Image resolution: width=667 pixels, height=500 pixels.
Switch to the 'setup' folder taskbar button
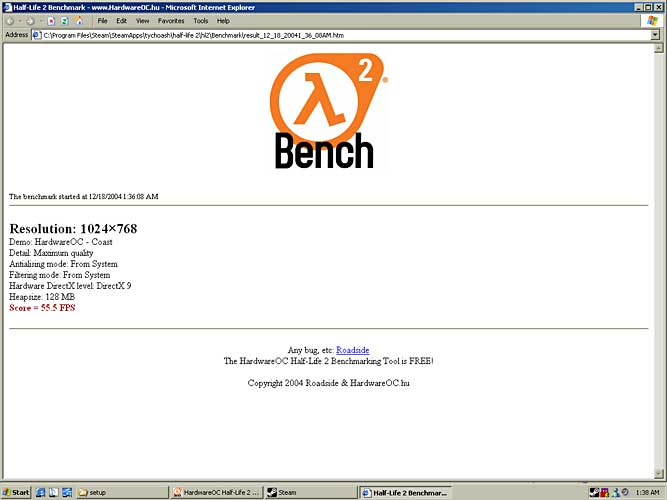pos(123,492)
